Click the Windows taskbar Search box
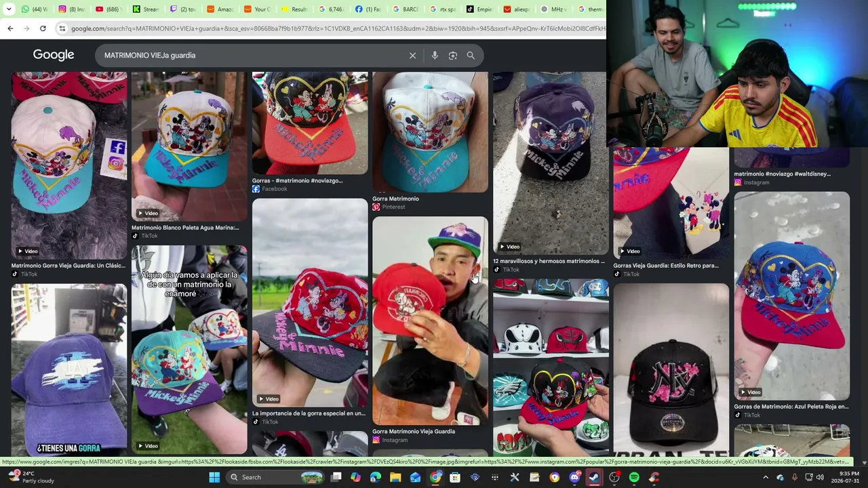Image resolution: width=868 pixels, height=488 pixels. coord(275,477)
